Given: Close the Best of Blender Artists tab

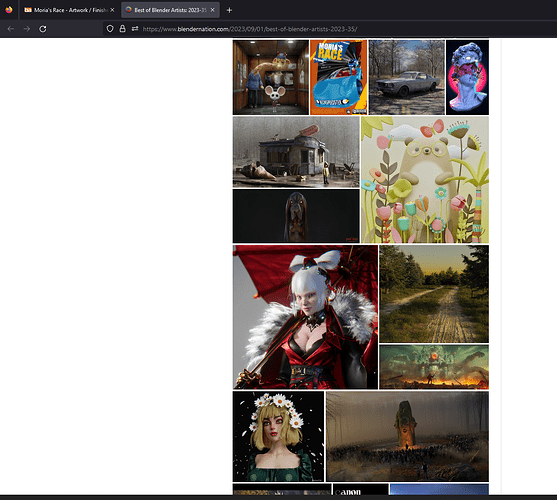Looking at the screenshot, I should [x=212, y=10].
